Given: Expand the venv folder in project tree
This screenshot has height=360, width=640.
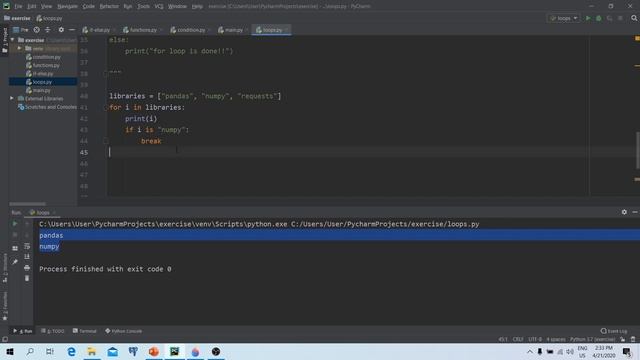Looking at the screenshot, I should [x=19, y=48].
